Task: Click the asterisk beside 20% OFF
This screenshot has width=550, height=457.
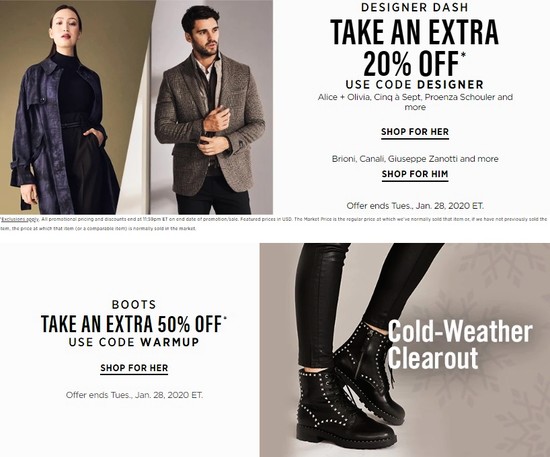Action: pyautogui.click(x=463, y=54)
